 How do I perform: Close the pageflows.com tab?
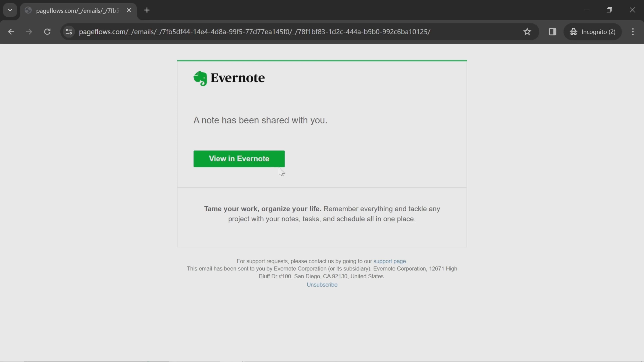point(129,10)
